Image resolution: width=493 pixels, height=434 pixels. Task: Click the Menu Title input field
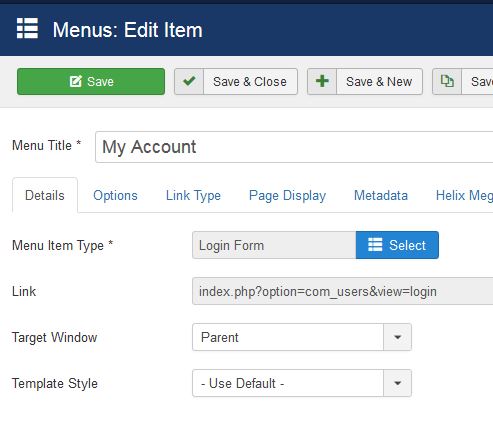point(294,147)
